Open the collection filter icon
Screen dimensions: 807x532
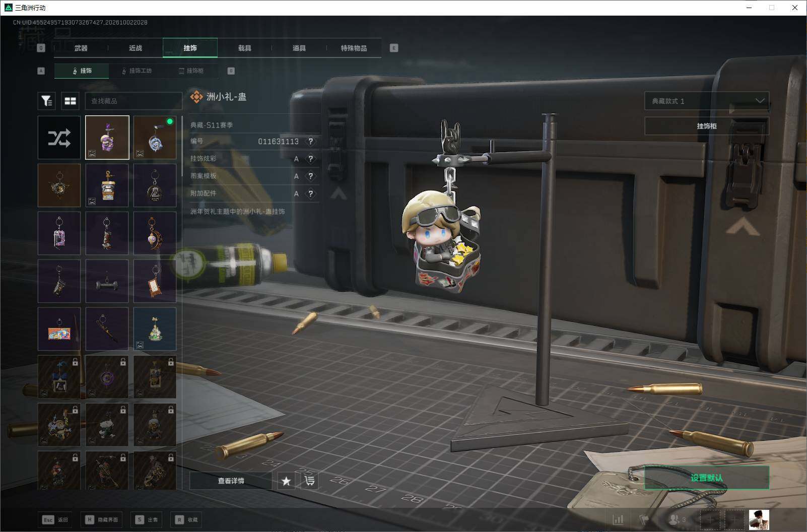(46, 101)
